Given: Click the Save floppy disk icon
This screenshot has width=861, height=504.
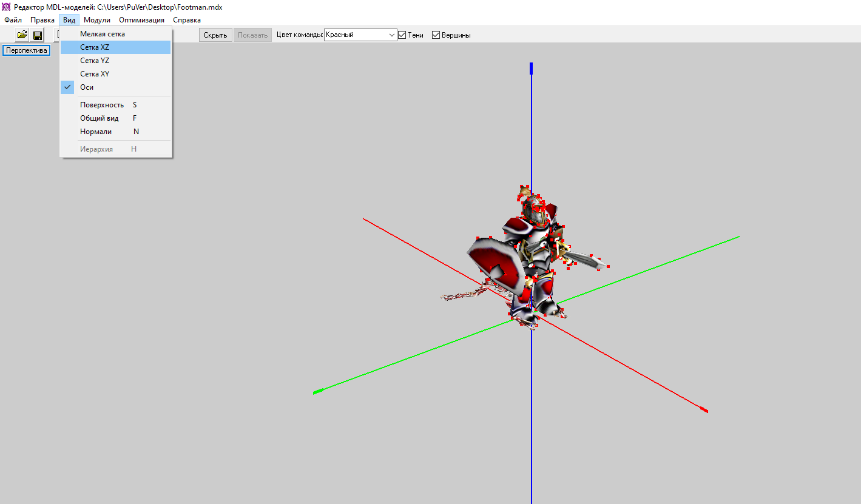Looking at the screenshot, I should [38, 35].
